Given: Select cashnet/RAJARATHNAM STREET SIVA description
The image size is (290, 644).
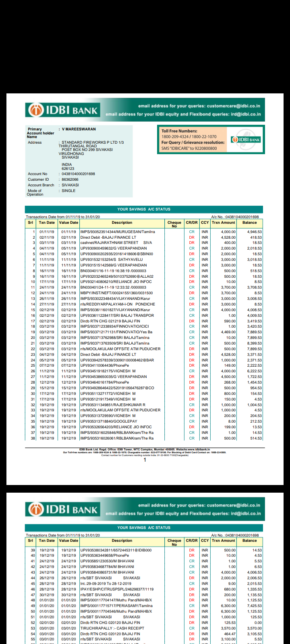Looking at the screenshot, I should pyautogui.click(x=116, y=243).
